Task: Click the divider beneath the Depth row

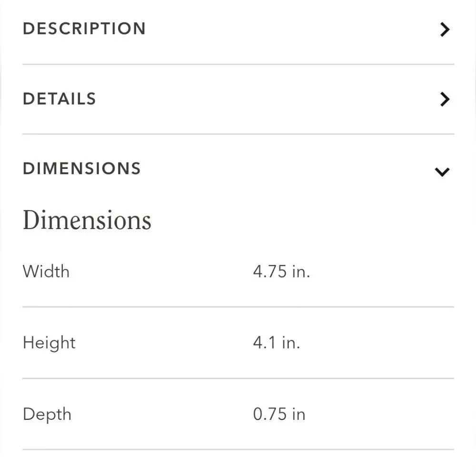Action: click(238, 450)
